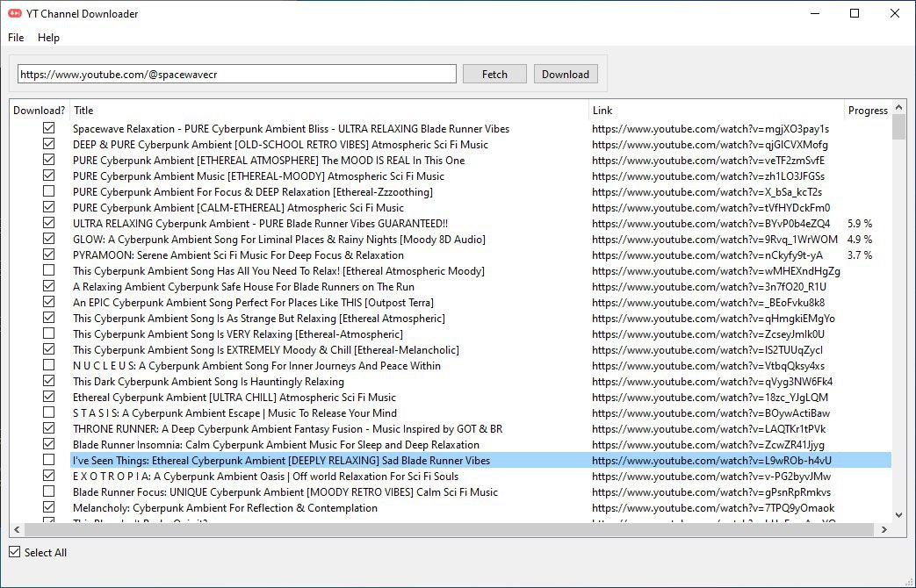Click the YT Channel Downloader app icon
The height and width of the screenshot is (588, 916).
(15, 13)
